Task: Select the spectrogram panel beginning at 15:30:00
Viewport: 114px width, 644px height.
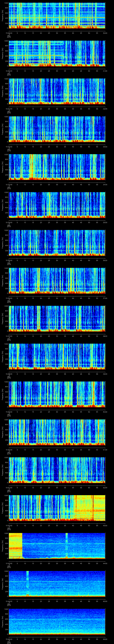Action: 57,53
